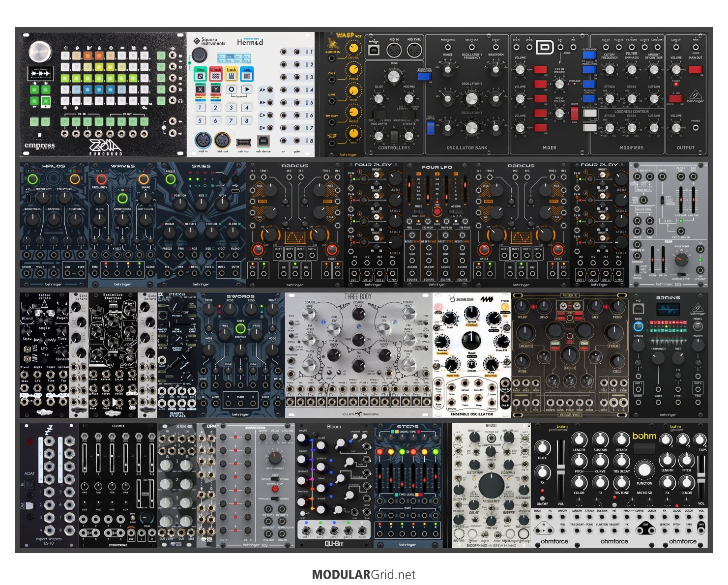The height and width of the screenshot is (585, 728).
Task: Select the Step mode button on Hermod
Action: [x=200, y=74]
